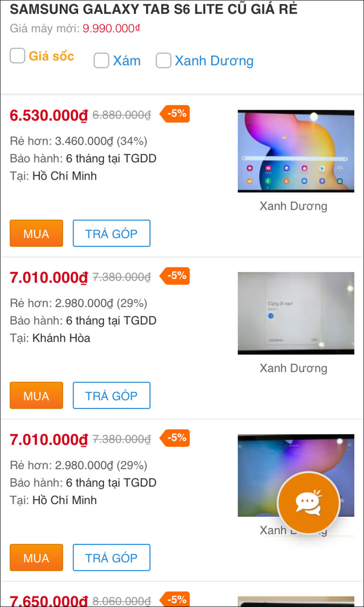Open the first tablet's product photo
This screenshot has height=607, width=364.
(x=296, y=151)
